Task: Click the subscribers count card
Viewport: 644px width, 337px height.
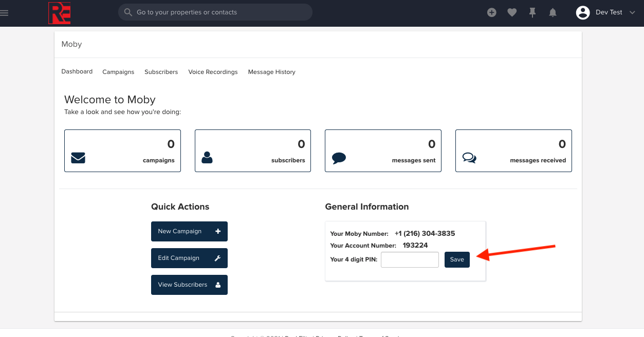Action: point(253,151)
